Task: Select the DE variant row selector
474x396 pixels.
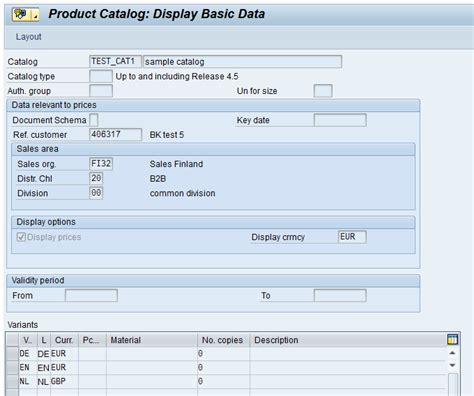Action: (12, 354)
